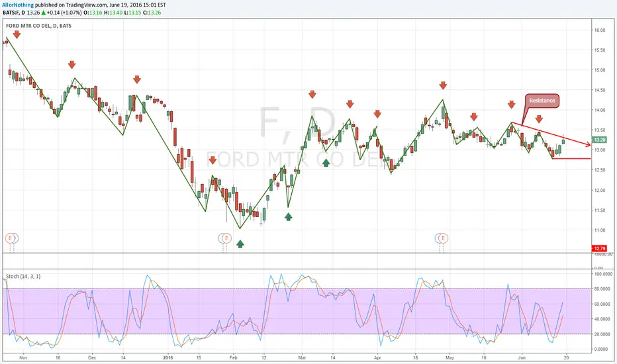
Task: Click the 11.50 price axis label
Action: tap(600, 210)
